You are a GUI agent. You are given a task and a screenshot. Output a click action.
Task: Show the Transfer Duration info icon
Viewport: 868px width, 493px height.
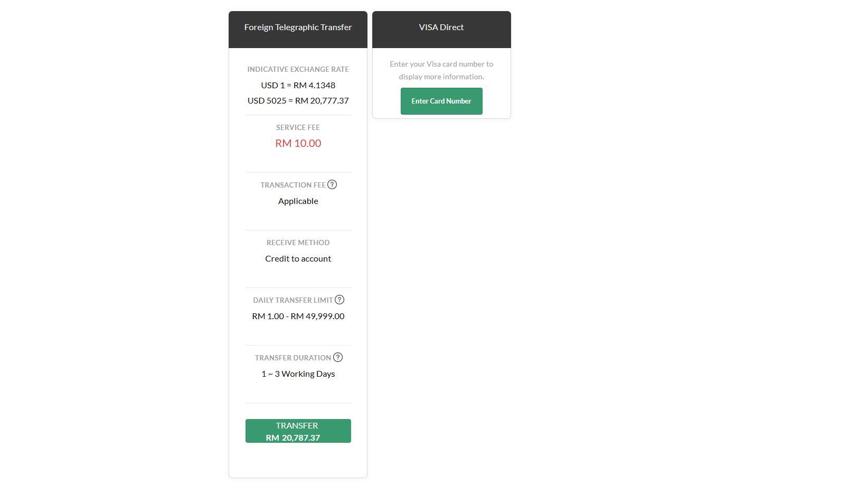click(338, 357)
